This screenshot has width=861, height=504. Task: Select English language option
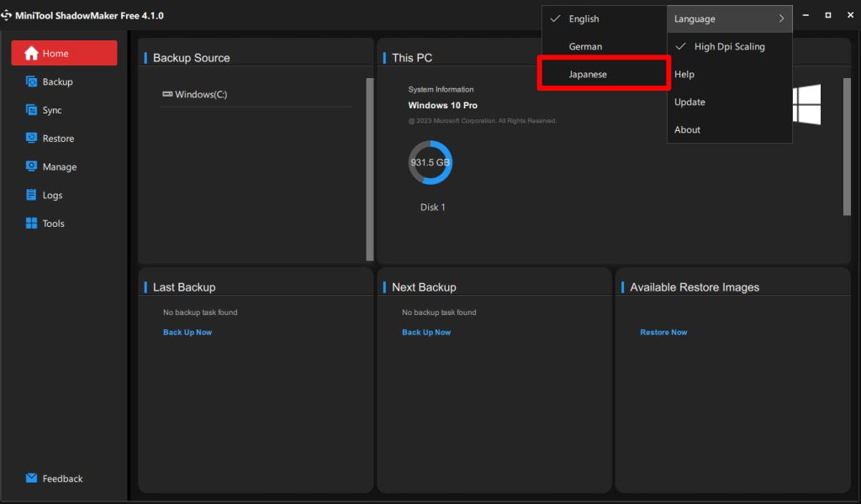pos(604,18)
